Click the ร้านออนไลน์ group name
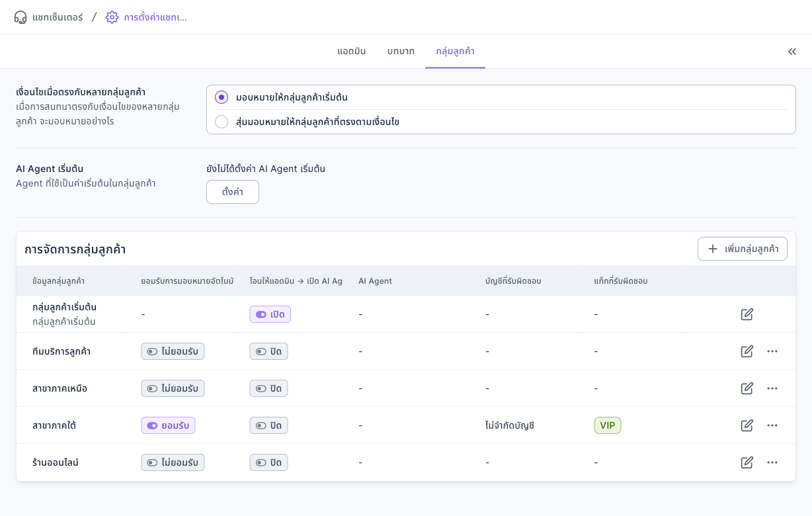Viewport: 812px width, 516px height. click(56, 462)
